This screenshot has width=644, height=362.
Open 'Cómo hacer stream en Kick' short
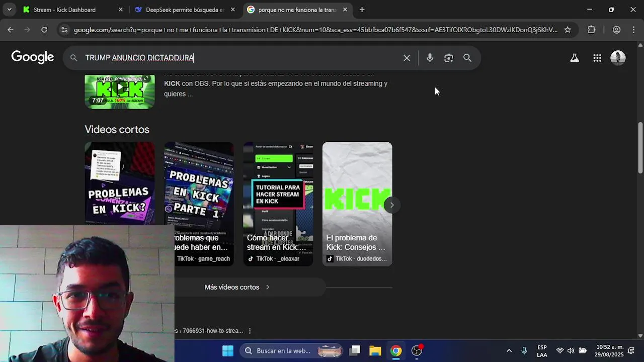pyautogui.click(x=278, y=204)
